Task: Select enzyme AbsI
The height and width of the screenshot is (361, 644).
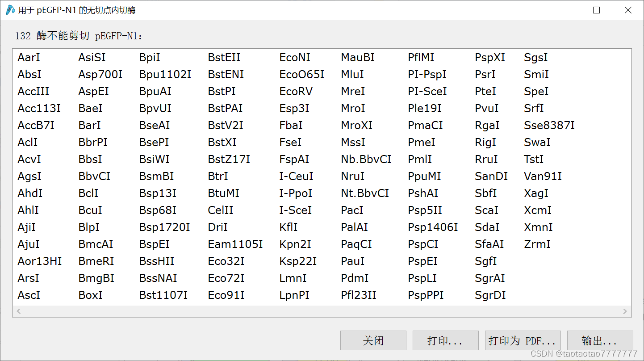Action: pos(29,75)
